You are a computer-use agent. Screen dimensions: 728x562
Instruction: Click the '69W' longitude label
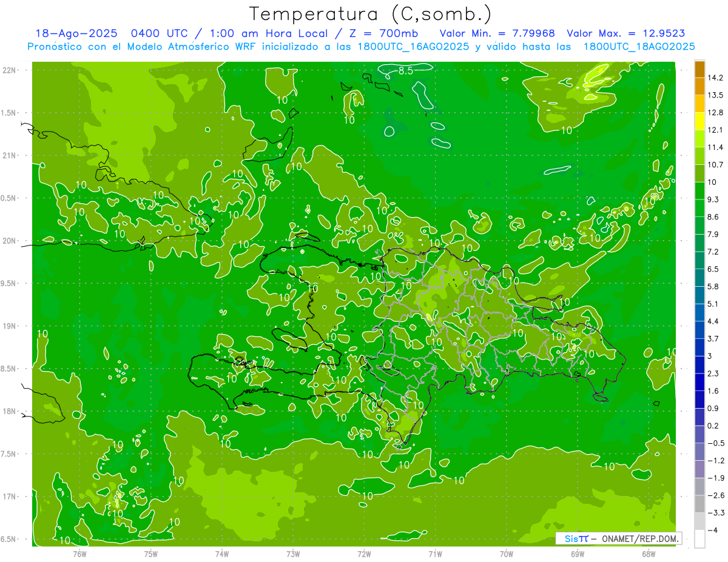(578, 554)
